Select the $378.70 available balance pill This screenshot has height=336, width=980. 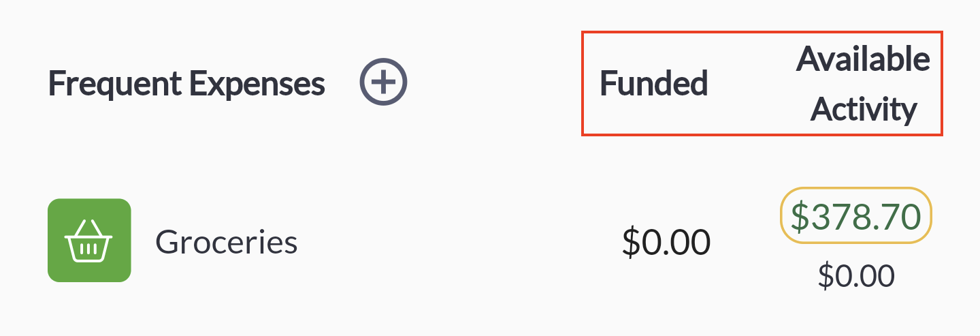pos(855,216)
